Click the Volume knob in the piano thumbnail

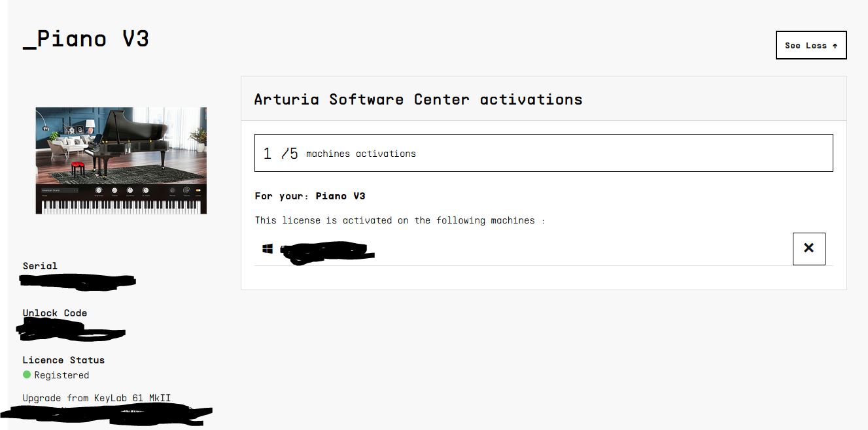pos(186,190)
